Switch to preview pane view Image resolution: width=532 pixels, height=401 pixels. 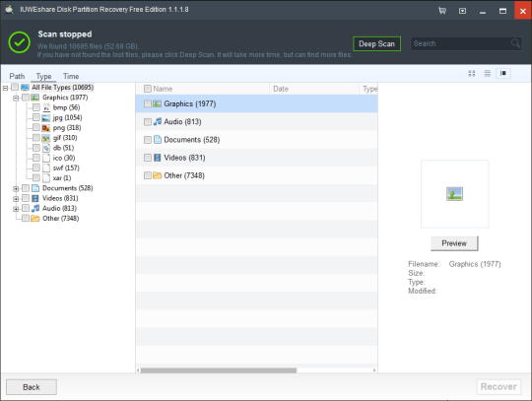pos(503,73)
